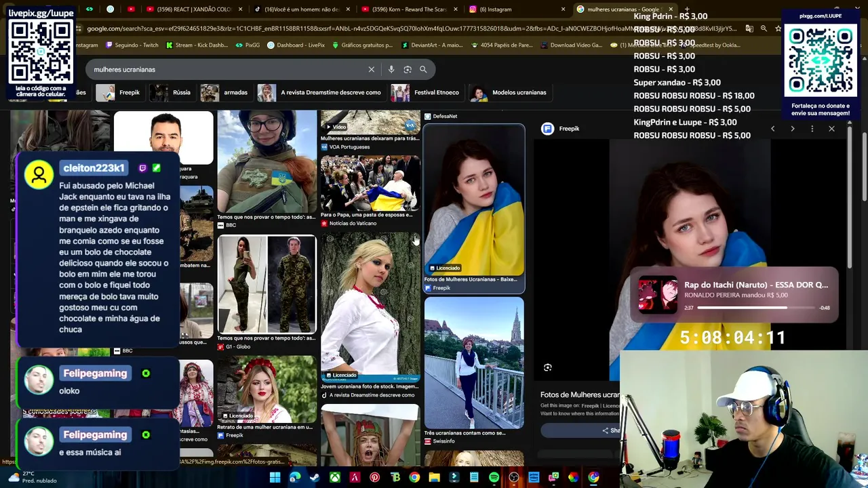Open 'Seguindo - Twitch' bookmark
The image size is (868, 488).
point(132,45)
